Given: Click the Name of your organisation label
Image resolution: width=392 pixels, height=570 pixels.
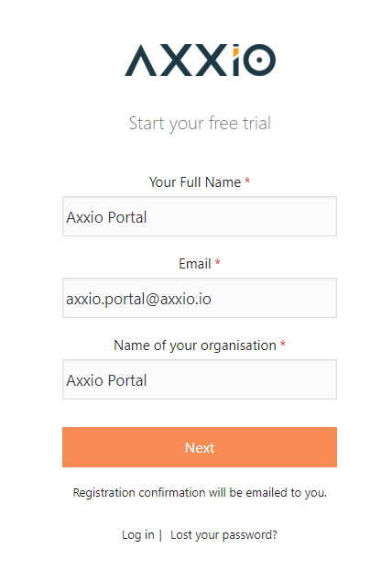Looking at the screenshot, I should (x=195, y=345).
